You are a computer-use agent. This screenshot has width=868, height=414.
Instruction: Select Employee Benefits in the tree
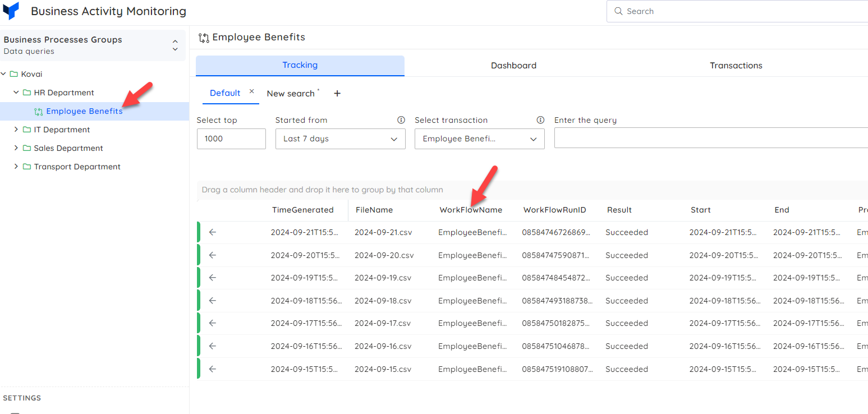click(84, 111)
